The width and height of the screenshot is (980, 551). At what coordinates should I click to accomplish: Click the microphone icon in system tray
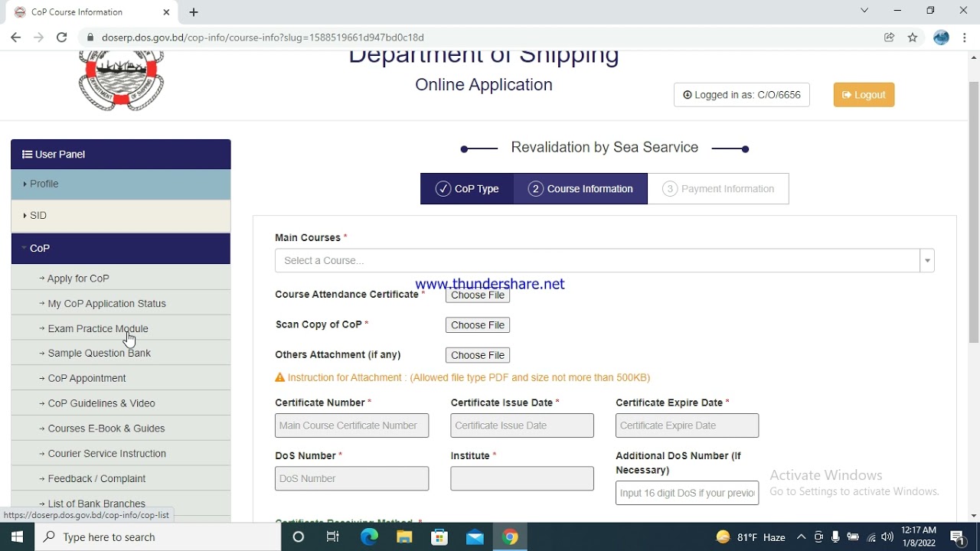point(835,537)
